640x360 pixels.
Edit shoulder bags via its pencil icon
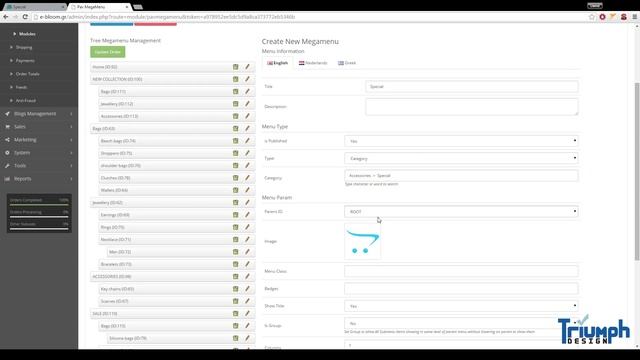point(247,165)
